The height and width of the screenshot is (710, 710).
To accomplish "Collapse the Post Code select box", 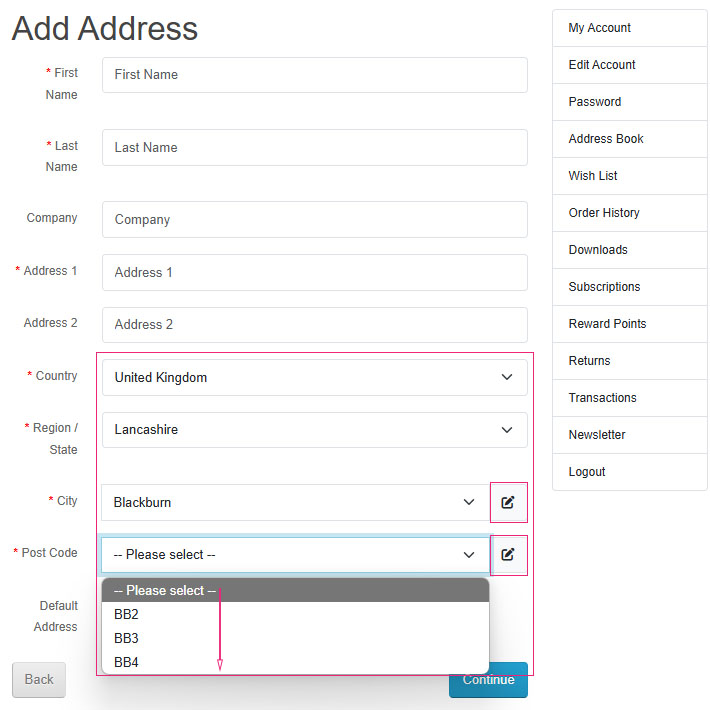I will tap(294, 554).
